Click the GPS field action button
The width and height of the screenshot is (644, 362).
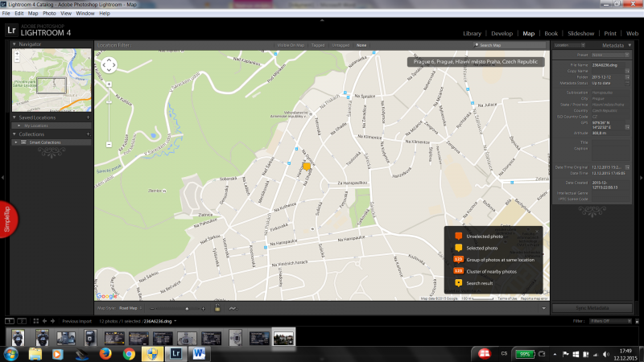point(627,127)
